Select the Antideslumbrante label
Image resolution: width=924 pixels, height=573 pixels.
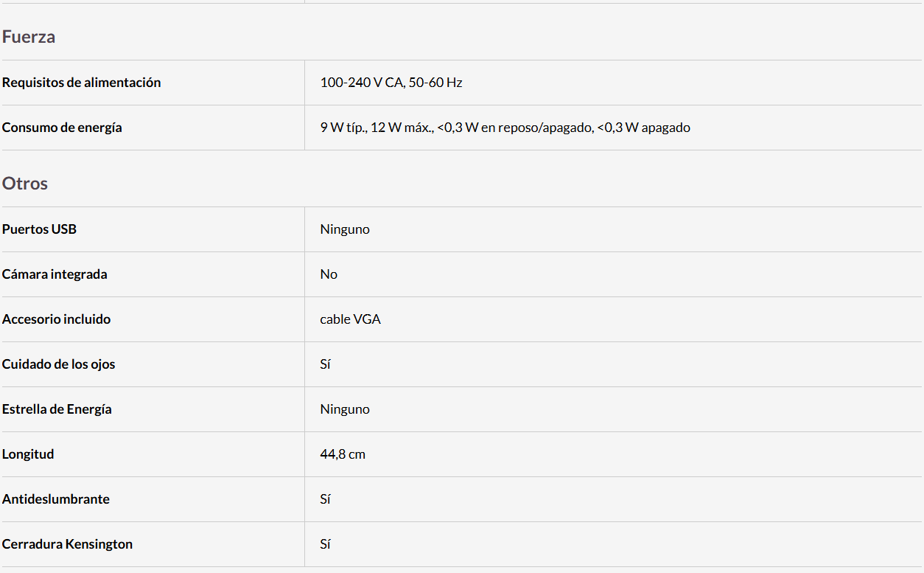55,499
